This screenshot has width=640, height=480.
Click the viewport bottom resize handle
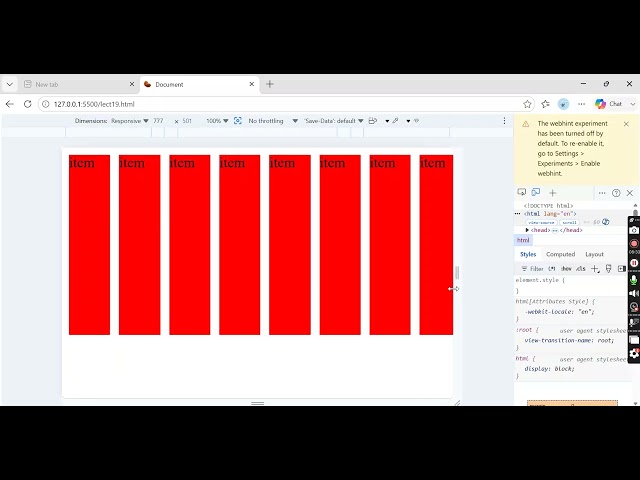258,403
